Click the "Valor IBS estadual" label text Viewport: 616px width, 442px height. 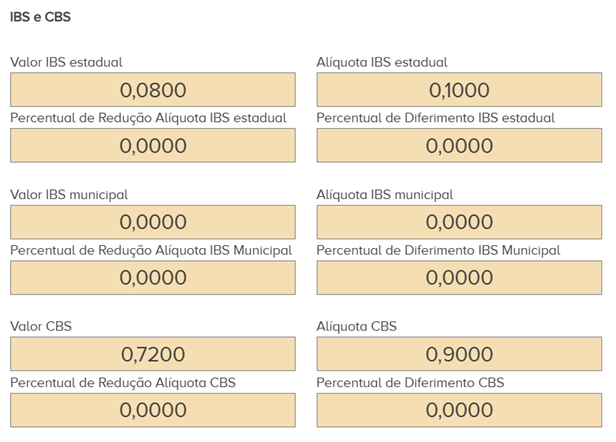point(66,62)
